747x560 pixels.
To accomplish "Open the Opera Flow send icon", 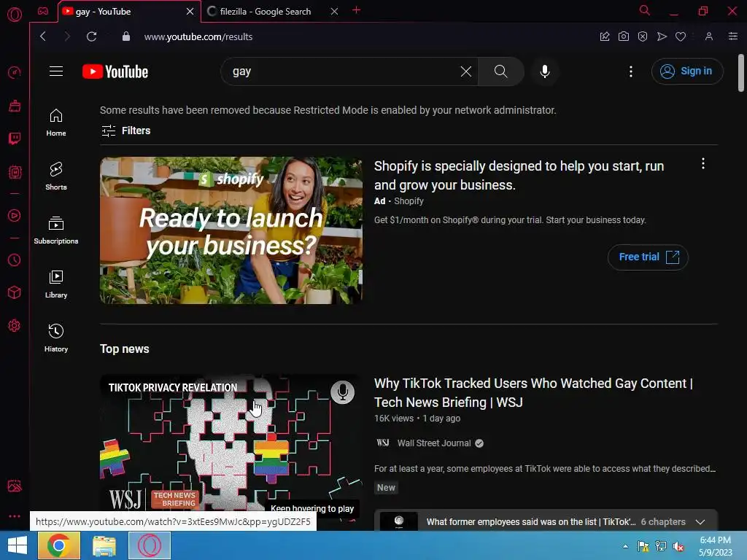I will [x=662, y=36].
